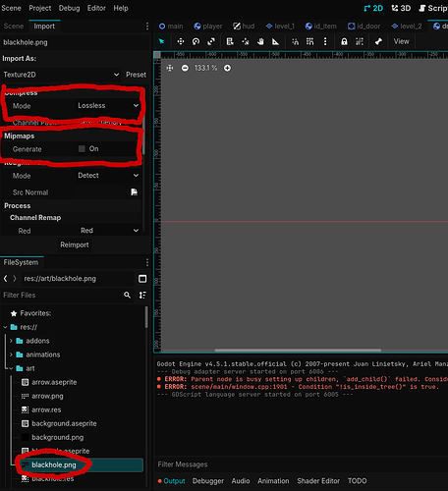448x491 pixels.
Task: Reset zoom at 133.1 % label
Action: pos(206,68)
